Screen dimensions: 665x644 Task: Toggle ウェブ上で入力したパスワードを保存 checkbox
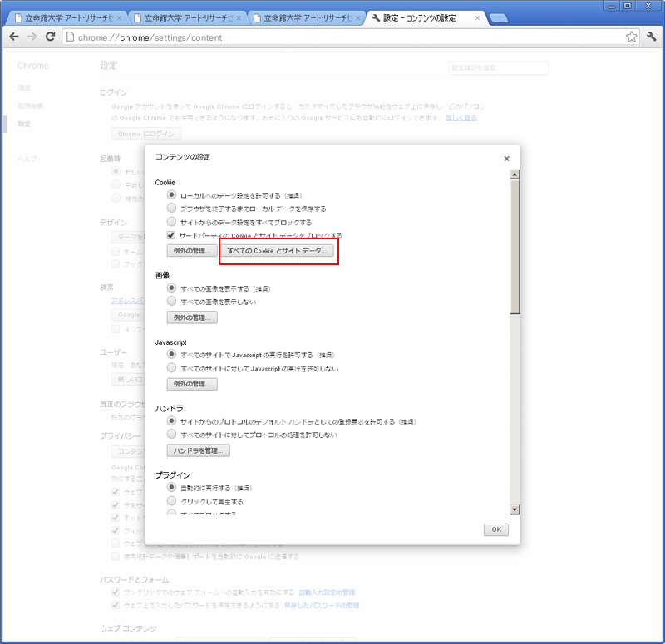(116, 605)
